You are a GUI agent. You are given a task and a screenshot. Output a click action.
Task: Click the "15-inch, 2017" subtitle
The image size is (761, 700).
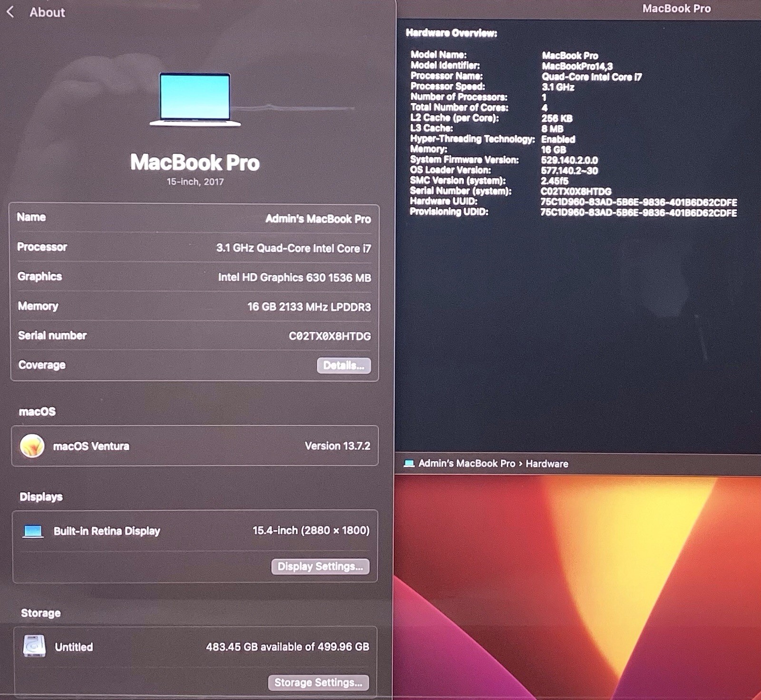pos(195,182)
